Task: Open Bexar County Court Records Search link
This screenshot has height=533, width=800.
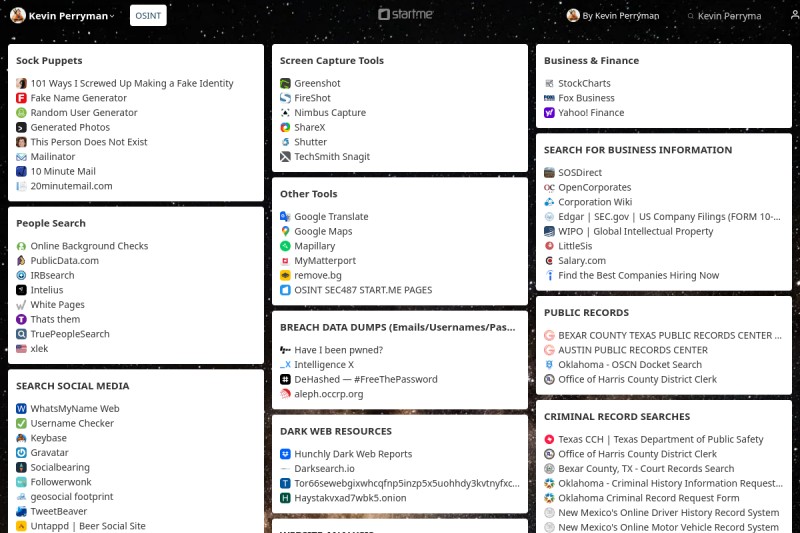Action: 646,469
